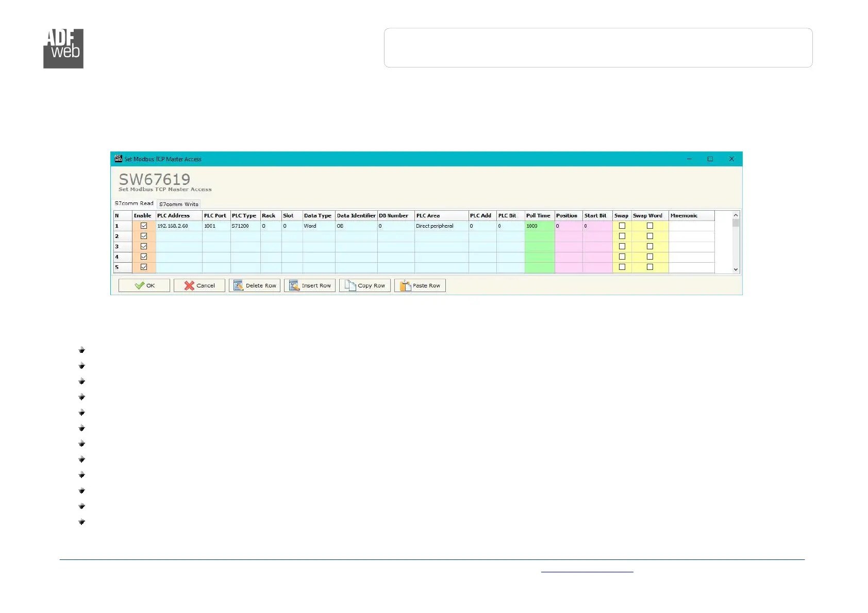Click the vertical scrollbar thumb
The height and width of the screenshot is (613, 868).
coord(736,223)
